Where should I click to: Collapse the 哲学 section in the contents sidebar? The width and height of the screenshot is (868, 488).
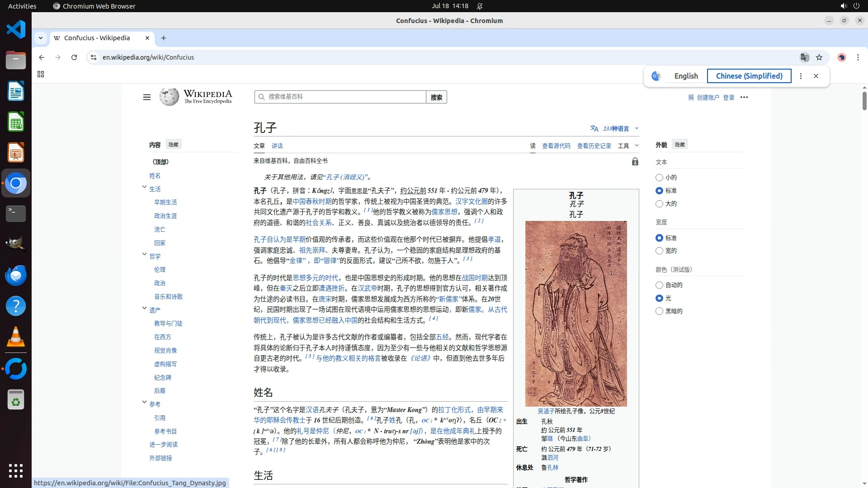(144, 254)
